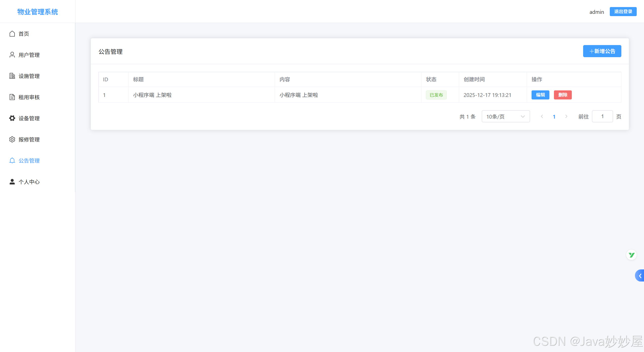Viewport: 644px width, 352px height.
Task: Click the bell icon for 公告管理
Action: click(12, 161)
